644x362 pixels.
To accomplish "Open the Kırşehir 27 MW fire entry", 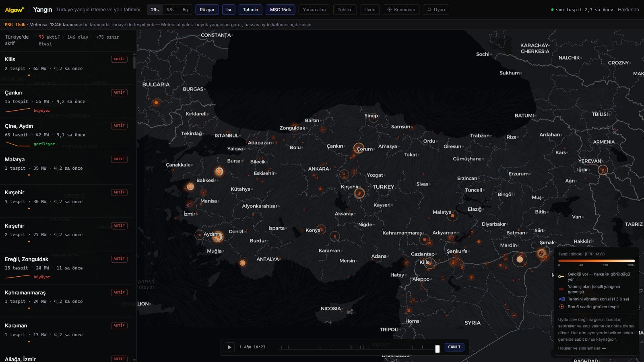I will coord(66,234).
